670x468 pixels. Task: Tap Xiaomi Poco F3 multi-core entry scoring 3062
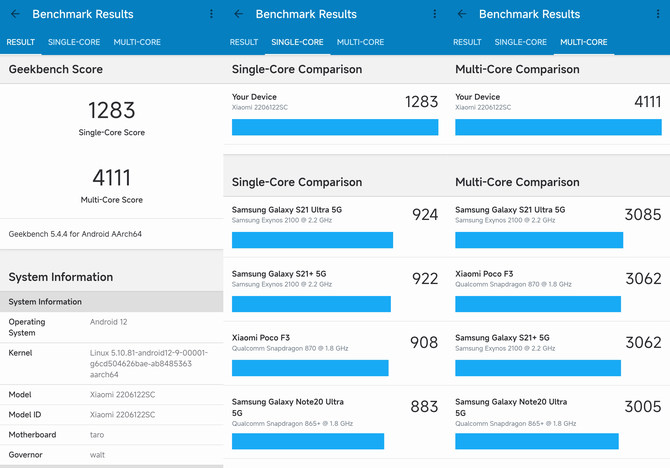click(557, 290)
